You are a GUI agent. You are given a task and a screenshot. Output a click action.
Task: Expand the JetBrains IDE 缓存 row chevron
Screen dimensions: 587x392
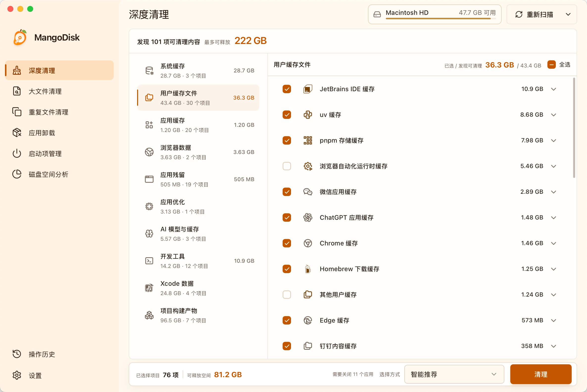coord(553,89)
